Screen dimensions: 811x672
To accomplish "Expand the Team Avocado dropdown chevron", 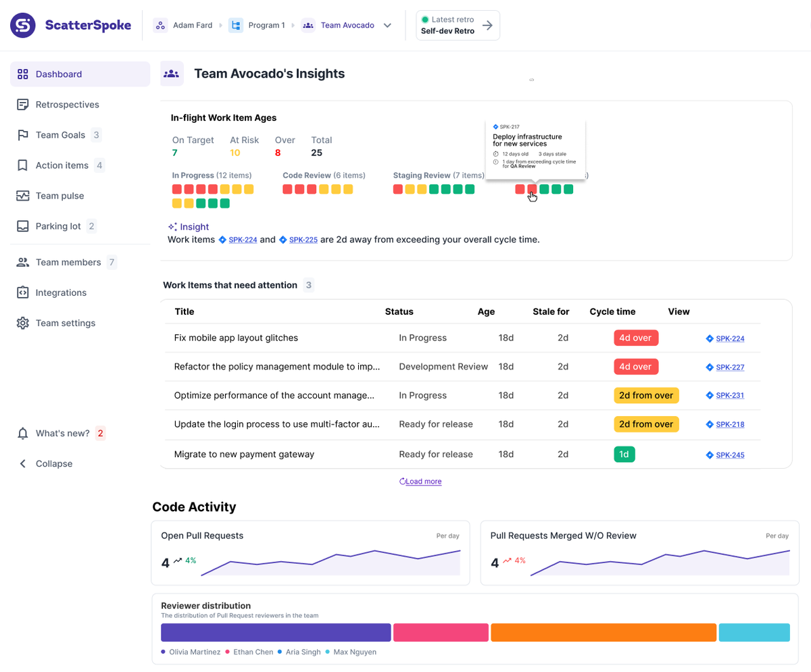I will [387, 24].
